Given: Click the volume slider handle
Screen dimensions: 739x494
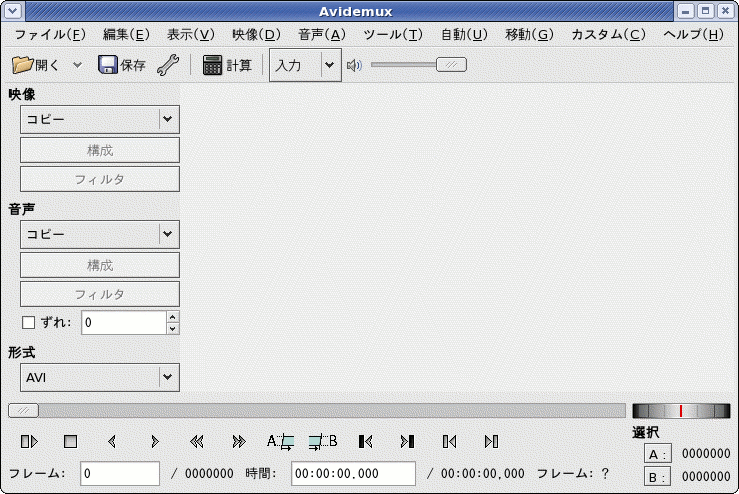Looking at the screenshot, I should (451, 65).
